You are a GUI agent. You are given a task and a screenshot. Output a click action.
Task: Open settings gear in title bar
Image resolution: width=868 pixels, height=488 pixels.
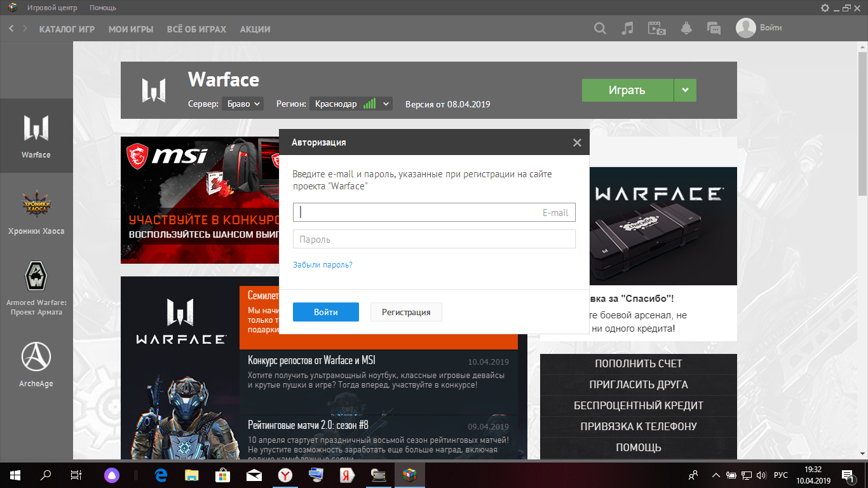(x=825, y=8)
